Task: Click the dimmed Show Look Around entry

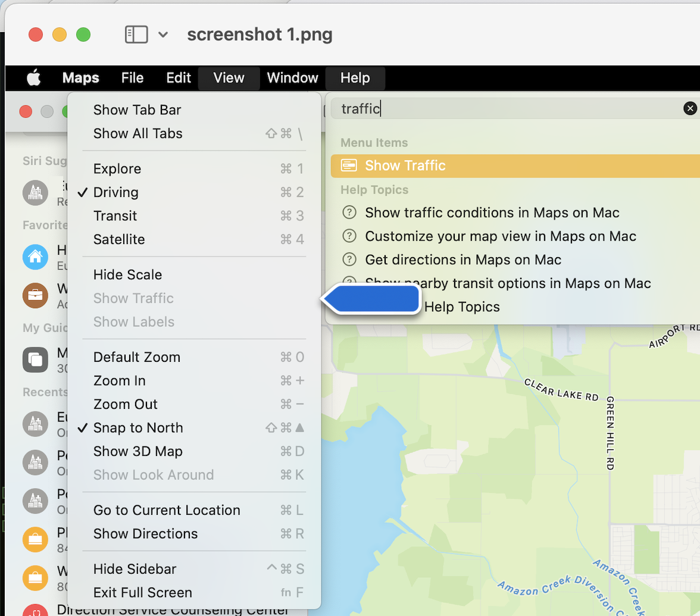Action: (194, 475)
